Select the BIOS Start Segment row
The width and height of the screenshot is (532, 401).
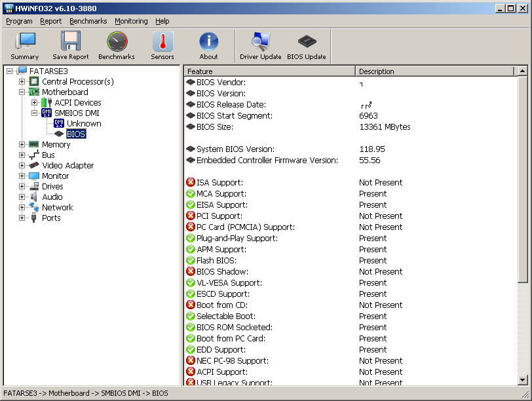coord(351,116)
